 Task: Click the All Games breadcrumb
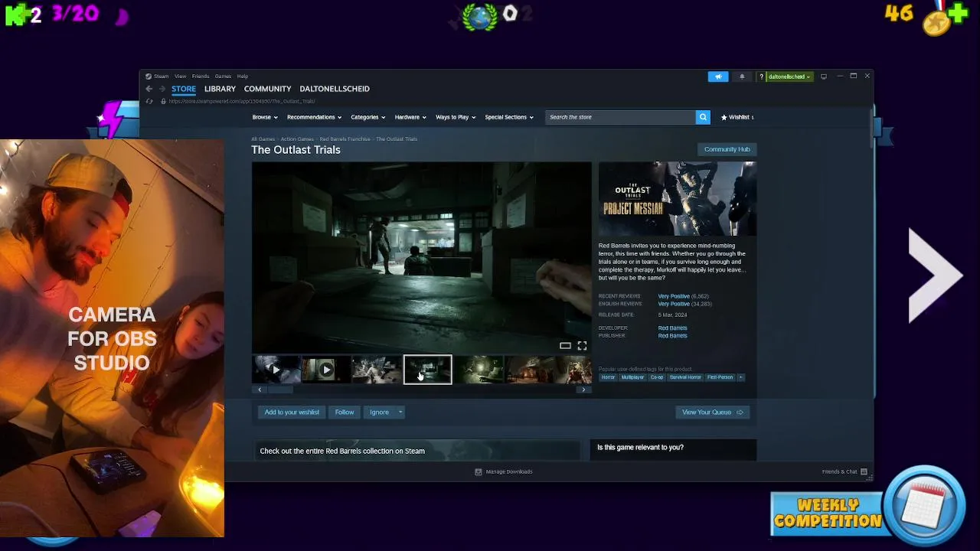pos(263,139)
